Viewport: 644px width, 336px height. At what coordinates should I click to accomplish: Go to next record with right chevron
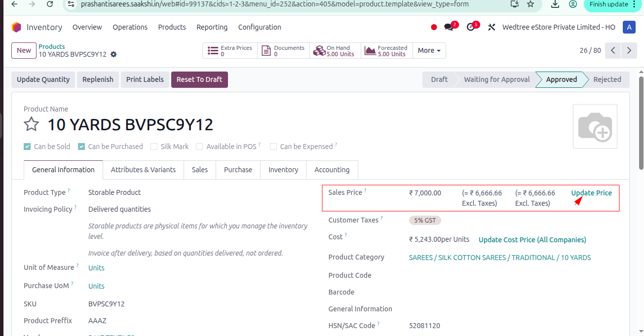click(629, 50)
